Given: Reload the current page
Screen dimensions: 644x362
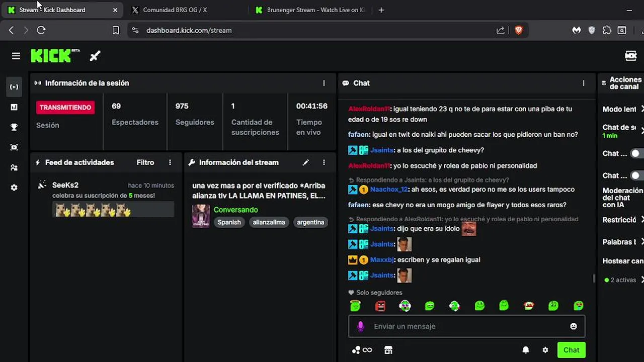Looking at the screenshot, I should [41, 30].
